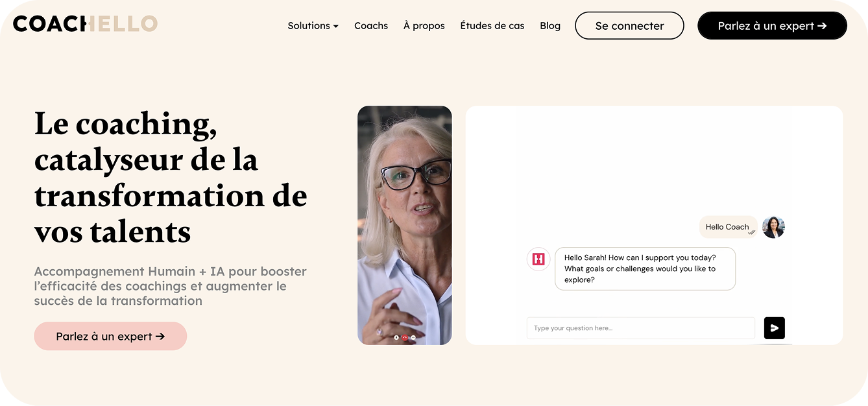
Task: Click Sarah's profile avatar in chat
Action: 773,227
